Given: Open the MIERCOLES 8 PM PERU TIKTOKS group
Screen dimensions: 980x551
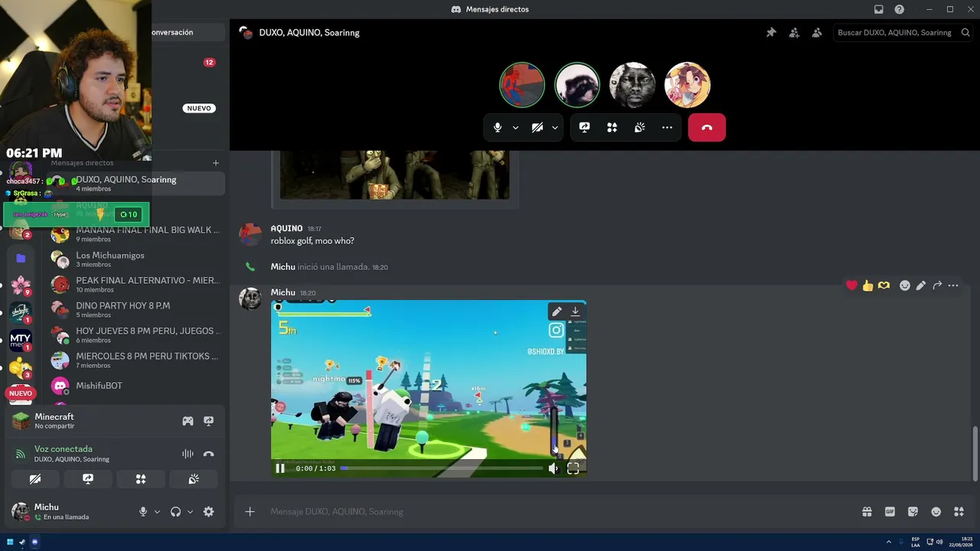Looking at the screenshot, I should [x=136, y=360].
